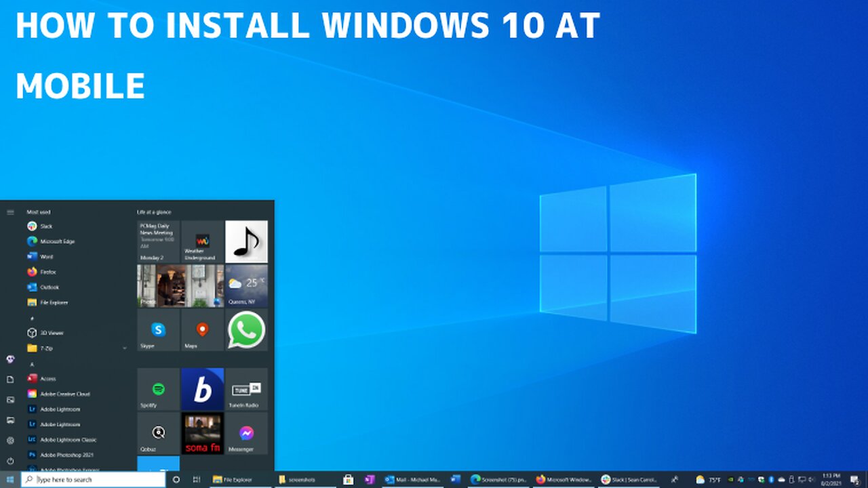Switch to the Mail - Michael Outlook window
This screenshot has height=488, width=868.
click(412, 479)
